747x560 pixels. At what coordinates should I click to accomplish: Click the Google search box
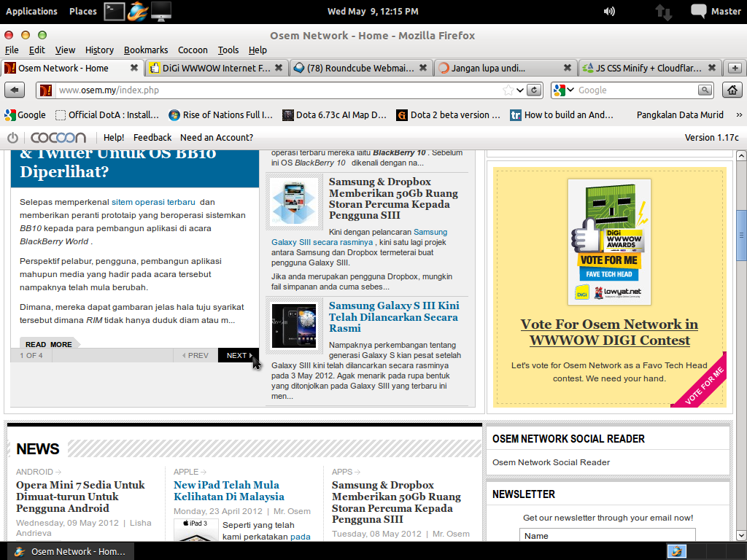pyautogui.click(x=636, y=90)
